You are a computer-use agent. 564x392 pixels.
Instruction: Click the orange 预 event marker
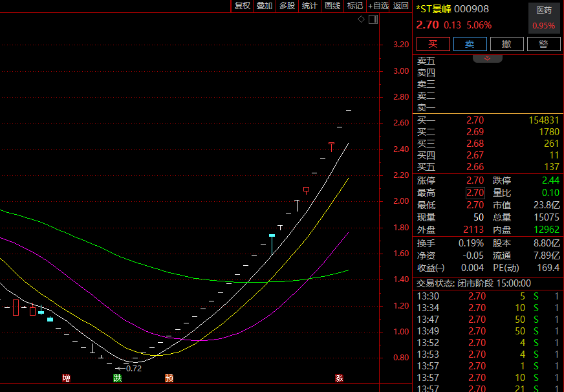(x=169, y=378)
